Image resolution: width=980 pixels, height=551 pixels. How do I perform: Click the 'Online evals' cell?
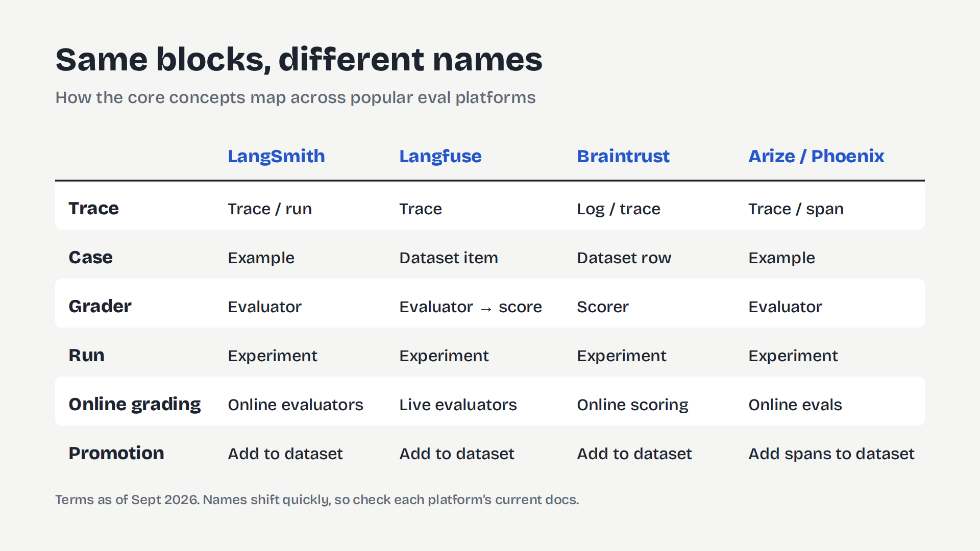795,405
